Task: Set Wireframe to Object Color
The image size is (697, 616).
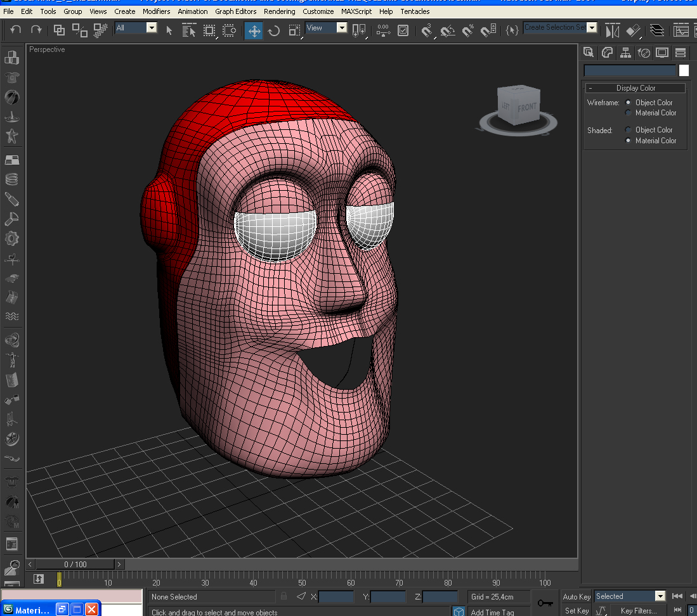Action: pyautogui.click(x=628, y=103)
